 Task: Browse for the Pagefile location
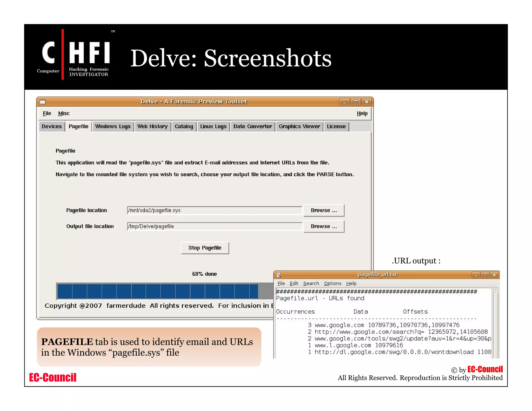324,210
